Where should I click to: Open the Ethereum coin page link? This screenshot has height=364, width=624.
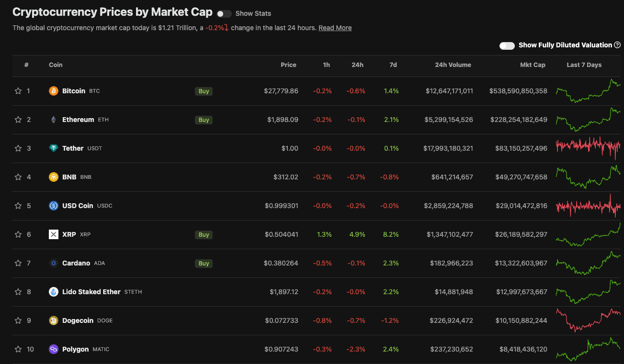tap(78, 120)
